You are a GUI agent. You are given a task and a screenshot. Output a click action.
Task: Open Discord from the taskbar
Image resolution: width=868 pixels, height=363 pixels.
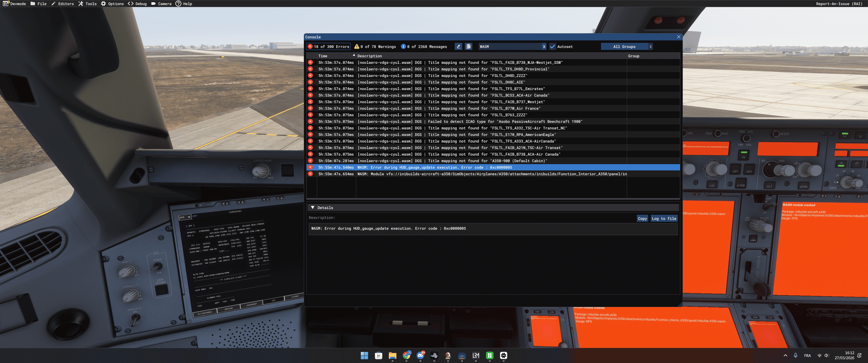[420, 355]
